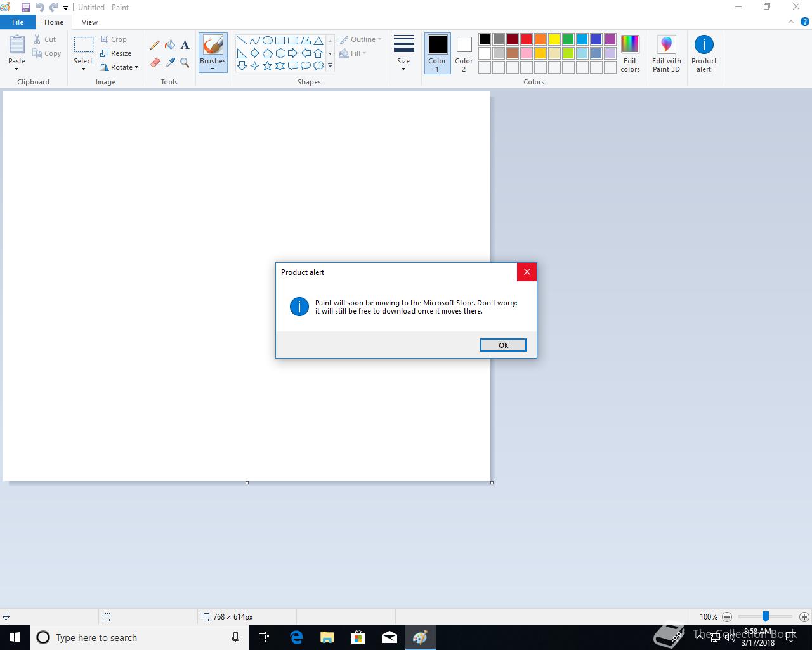The width and height of the screenshot is (812, 650).
Task: Choose the Triangle shape
Action: click(318, 41)
